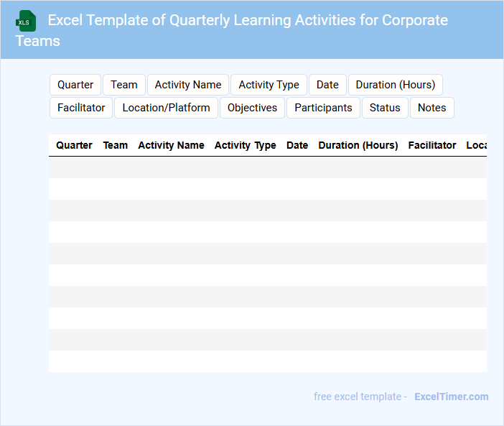Select the Duration (Hours) tag
The width and height of the screenshot is (504, 426).
396,85
